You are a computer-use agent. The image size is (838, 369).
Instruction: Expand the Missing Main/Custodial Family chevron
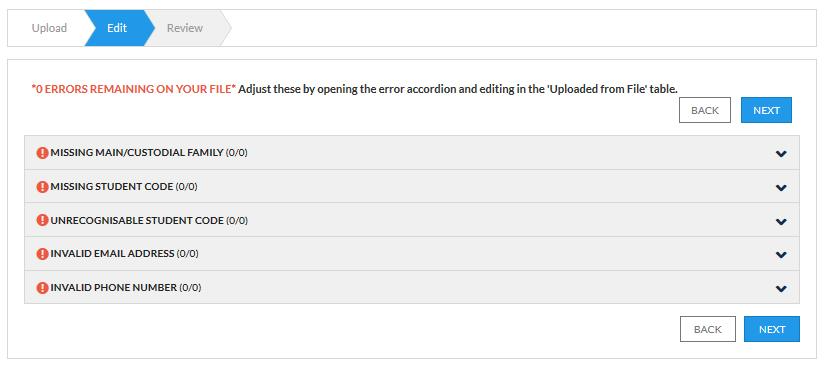click(x=781, y=153)
